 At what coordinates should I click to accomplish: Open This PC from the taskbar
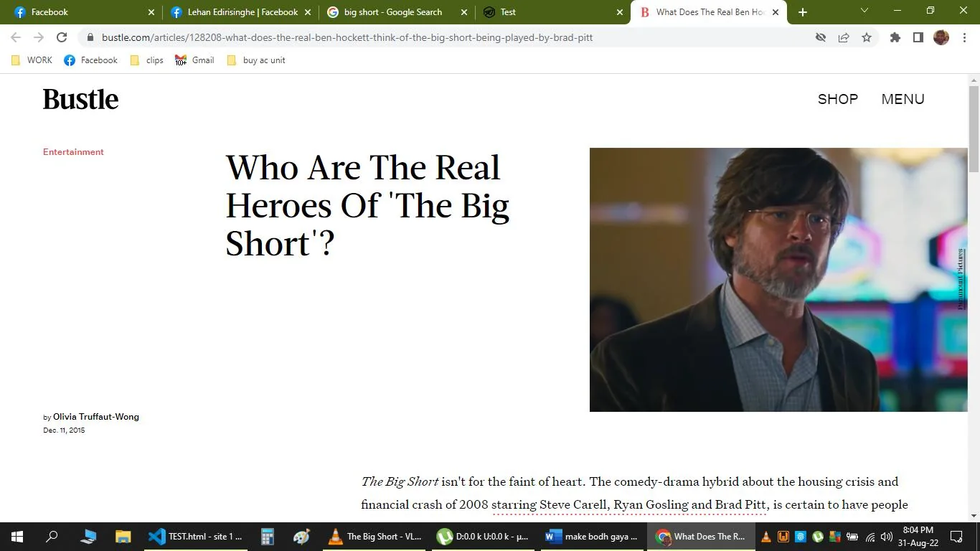[88, 537]
